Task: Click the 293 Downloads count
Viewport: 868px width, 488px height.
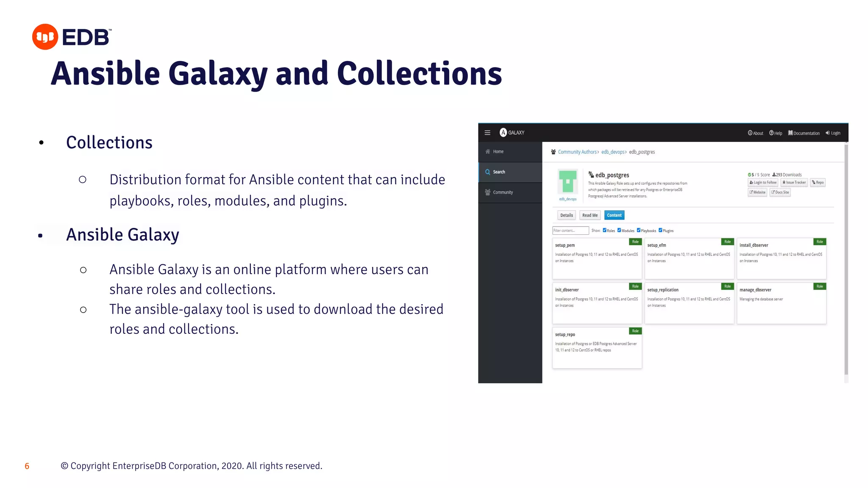Action: tap(787, 175)
